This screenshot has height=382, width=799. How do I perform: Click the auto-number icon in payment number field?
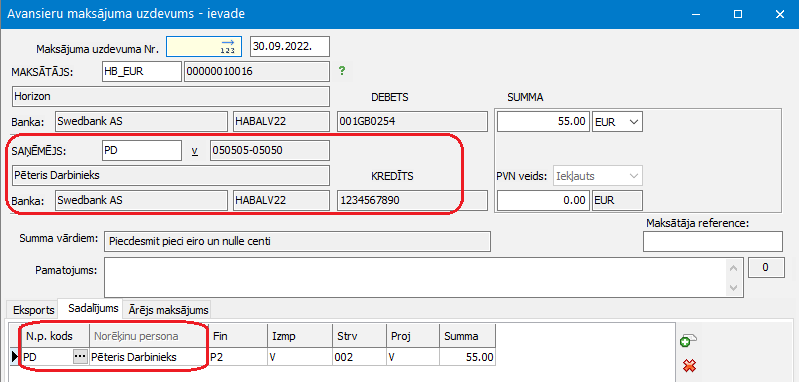click(x=228, y=46)
